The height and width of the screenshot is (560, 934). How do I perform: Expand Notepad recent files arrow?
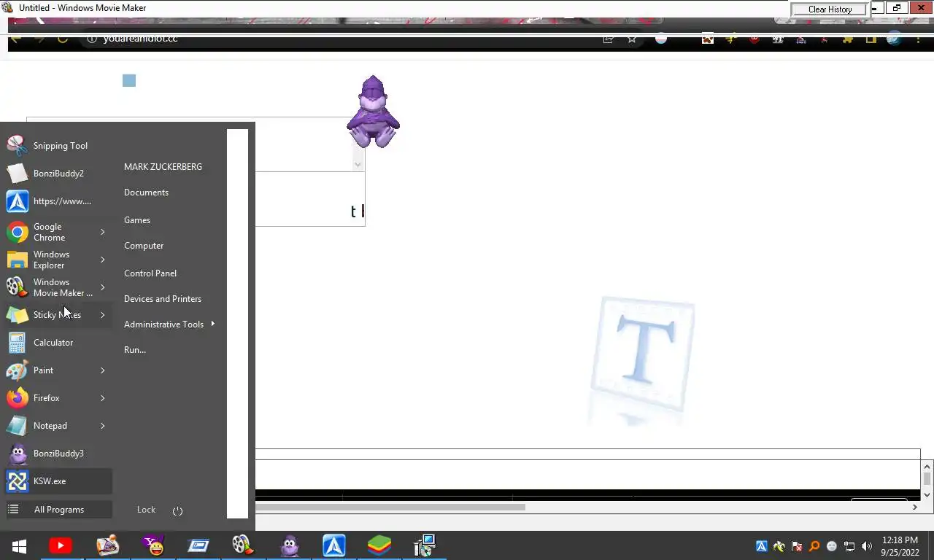tap(102, 426)
